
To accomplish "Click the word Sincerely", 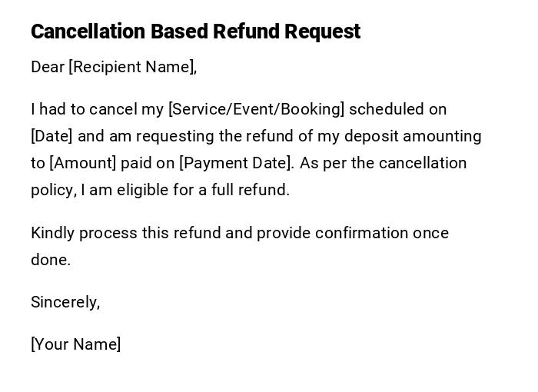I will [65, 302].
